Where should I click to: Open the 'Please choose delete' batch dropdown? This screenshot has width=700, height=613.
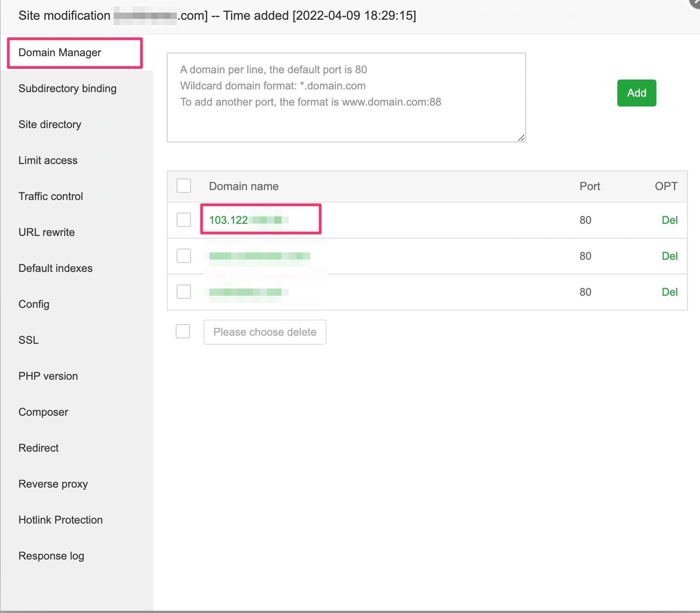[x=265, y=332]
